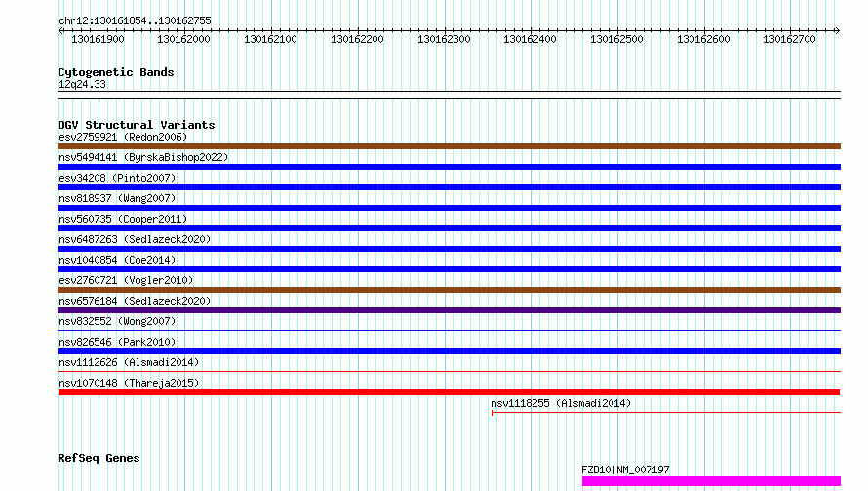The width and height of the screenshot is (868, 491).
Task: Select the 12q24.33 cytogenetic band label
Action: tap(82, 84)
